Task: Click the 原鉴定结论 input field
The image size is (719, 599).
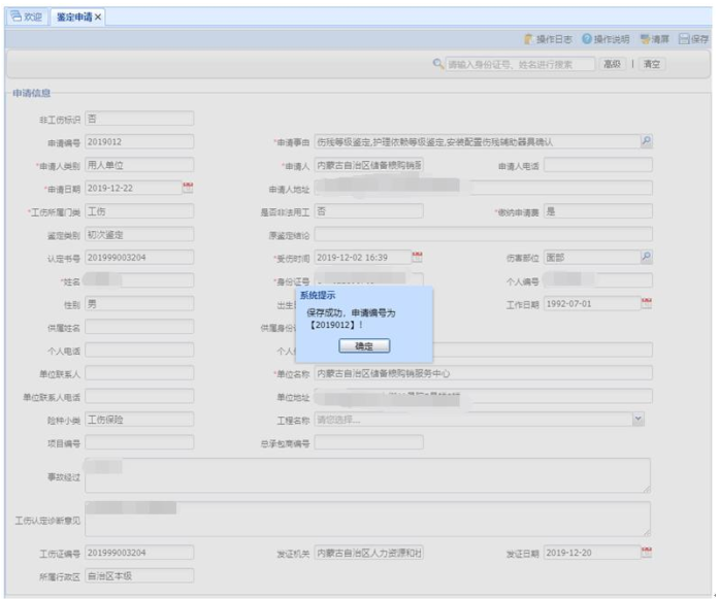Action: [483, 234]
